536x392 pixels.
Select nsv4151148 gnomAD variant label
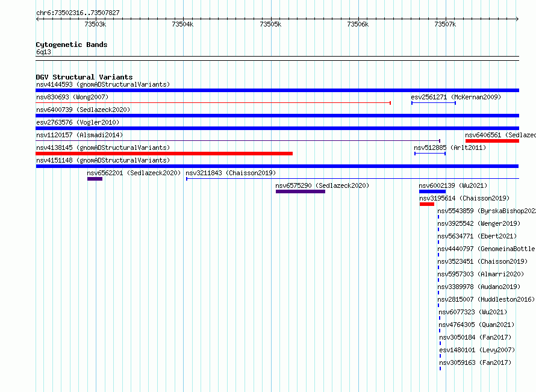pos(103,160)
